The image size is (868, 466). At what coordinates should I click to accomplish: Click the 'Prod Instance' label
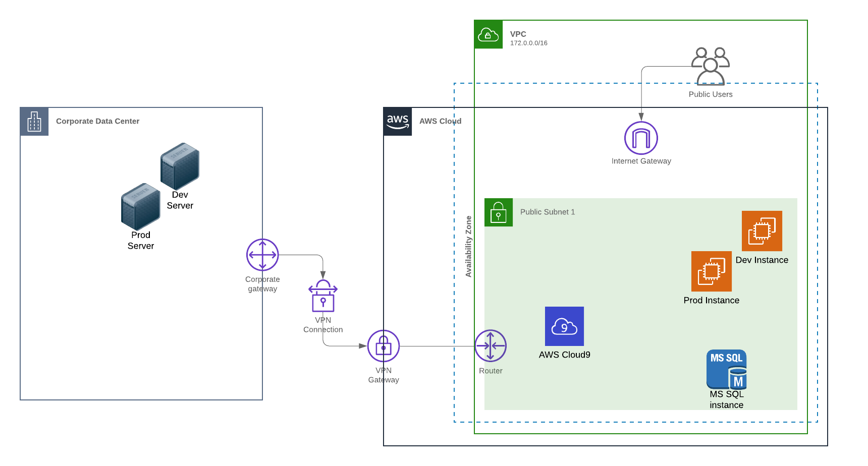coord(712,300)
